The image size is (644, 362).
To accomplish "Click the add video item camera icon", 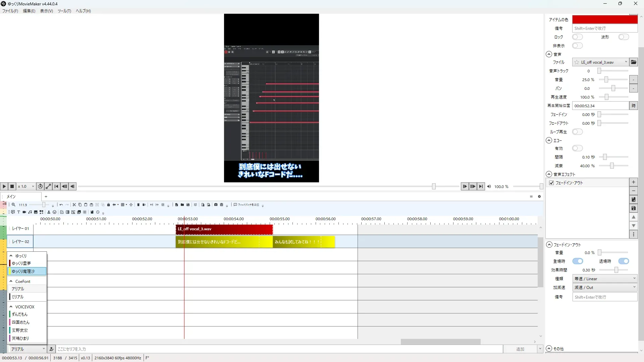I will point(24,212).
